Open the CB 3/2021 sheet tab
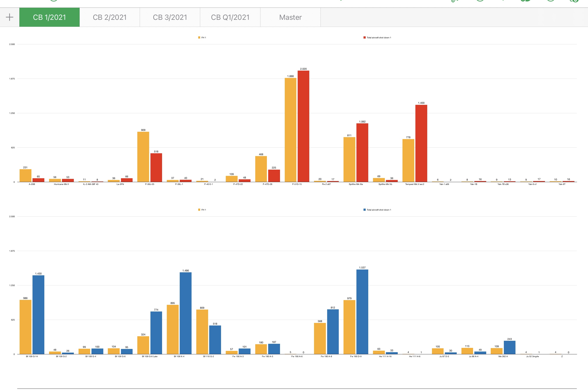588x392 pixels. pyautogui.click(x=170, y=17)
